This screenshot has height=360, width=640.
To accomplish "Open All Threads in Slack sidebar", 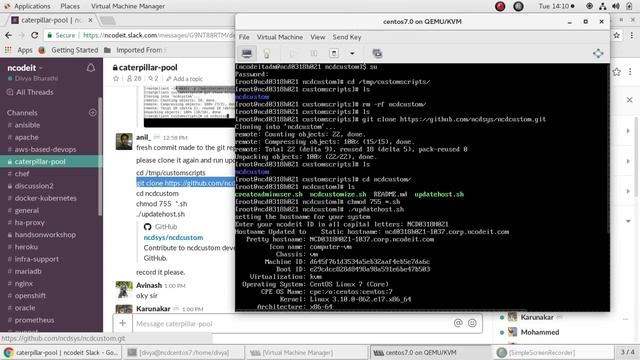I will point(30,92).
